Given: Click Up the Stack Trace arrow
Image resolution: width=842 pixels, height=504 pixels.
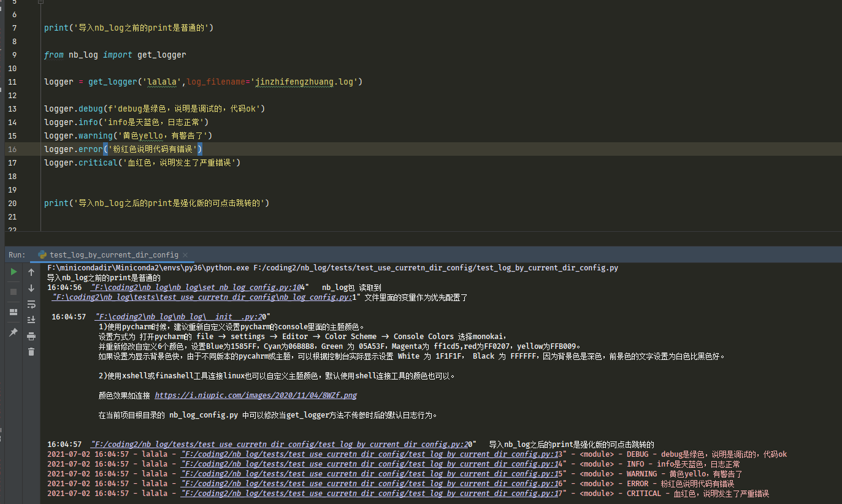Looking at the screenshot, I should [31, 272].
